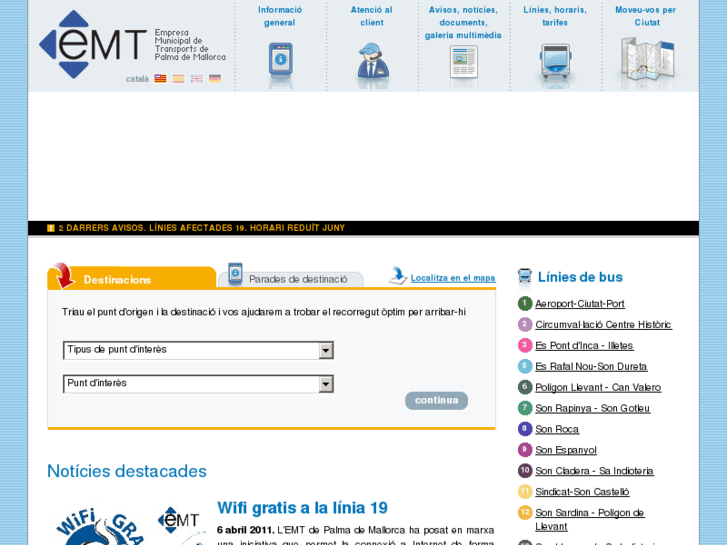Screen dimensions: 727x545
Task: Click the red arrow Destinacions icon
Action: coord(64,276)
